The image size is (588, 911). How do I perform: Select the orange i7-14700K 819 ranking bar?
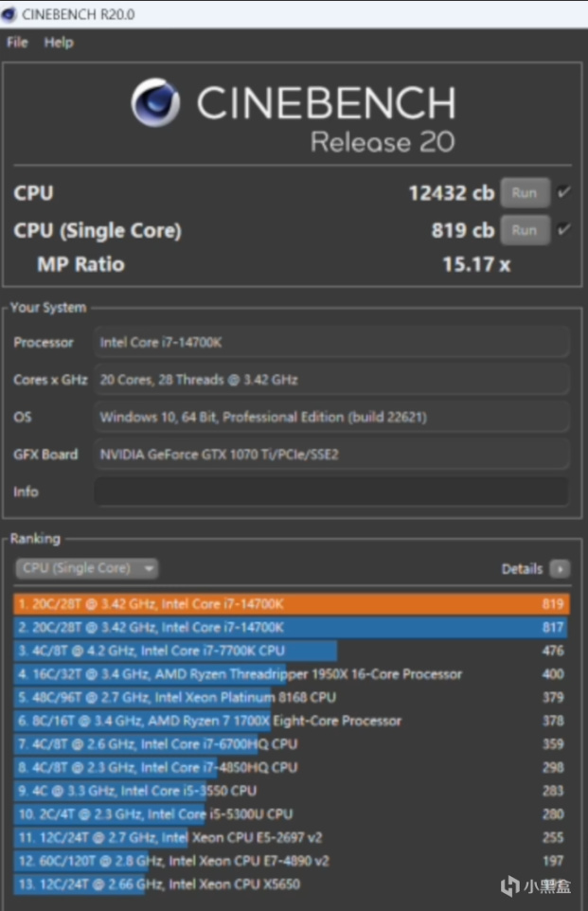pyautogui.click(x=292, y=604)
